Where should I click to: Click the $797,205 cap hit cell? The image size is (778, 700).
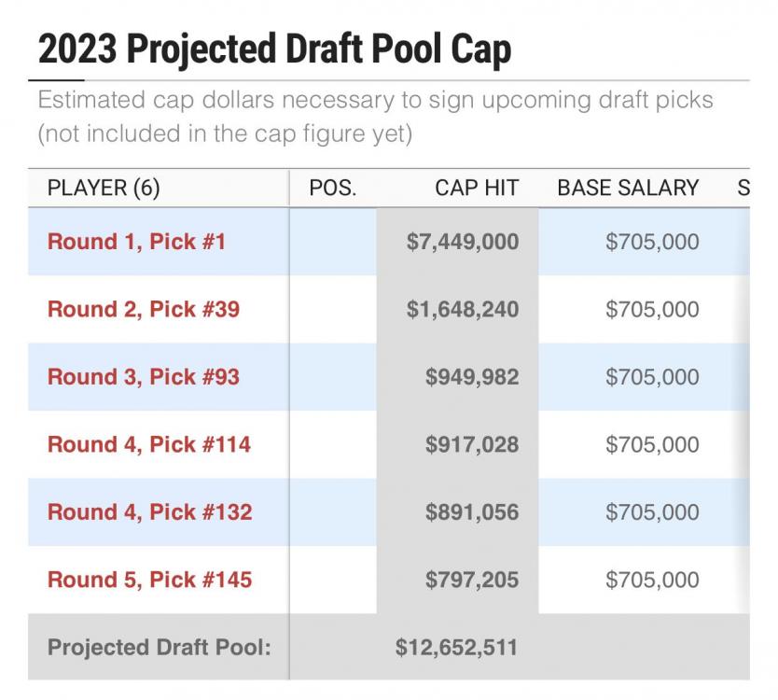tap(472, 580)
